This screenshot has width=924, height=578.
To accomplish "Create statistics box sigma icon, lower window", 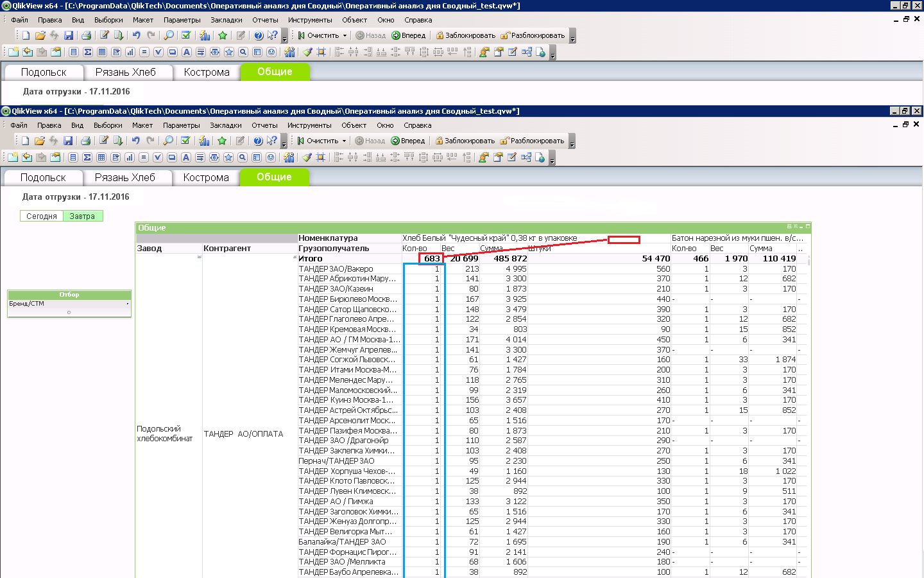I will pos(87,157).
